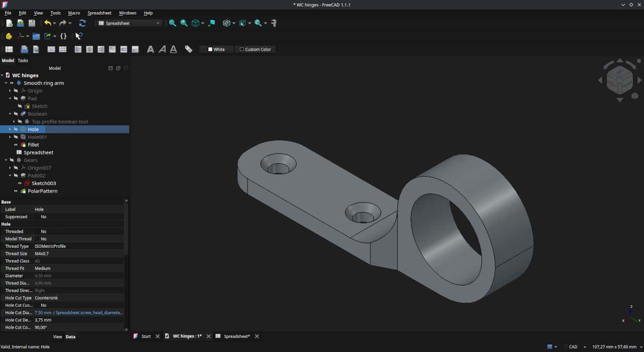Image resolution: width=644 pixels, height=352 pixels.
Task: Click the split cell icon
Action: click(x=63, y=49)
